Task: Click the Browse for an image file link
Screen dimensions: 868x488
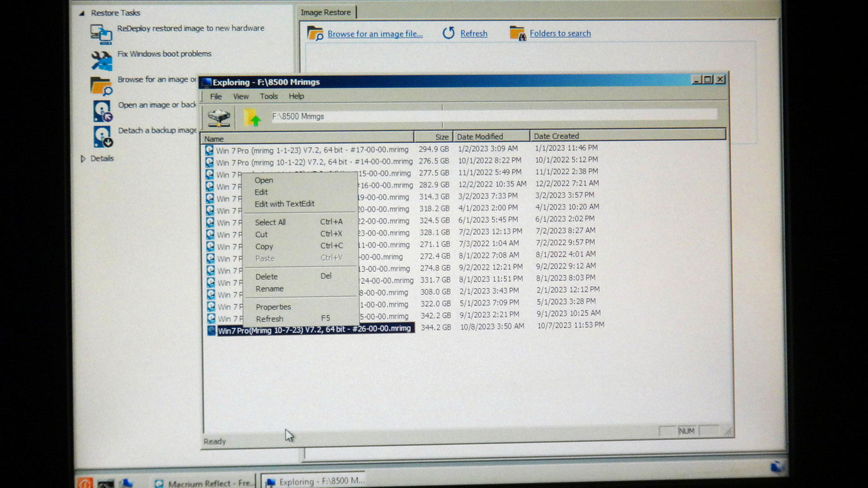Action: pos(375,34)
